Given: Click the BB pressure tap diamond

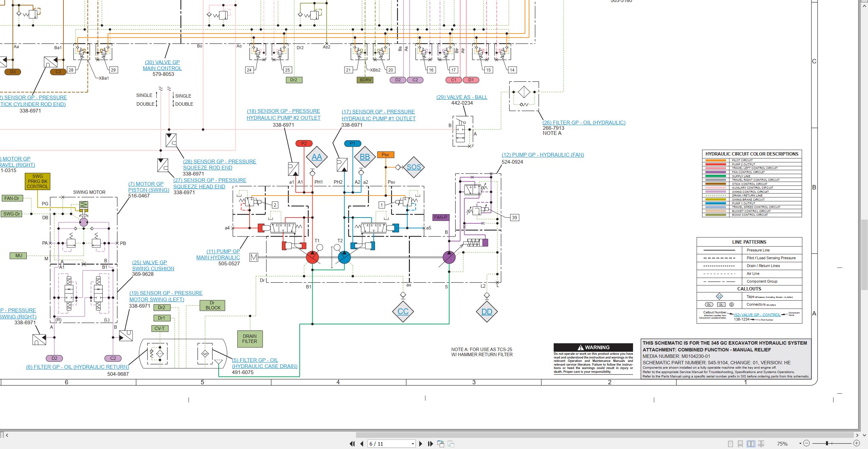Looking at the screenshot, I should pyautogui.click(x=365, y=157).
